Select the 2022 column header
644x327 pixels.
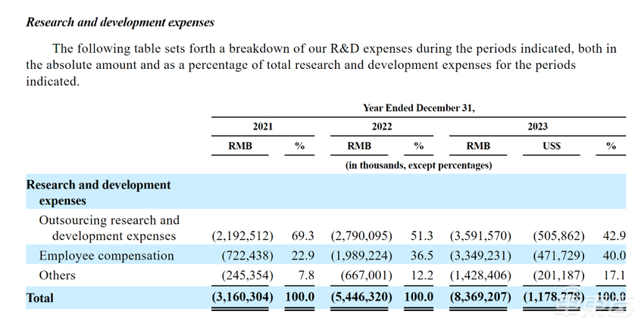[x=381, y=126]
